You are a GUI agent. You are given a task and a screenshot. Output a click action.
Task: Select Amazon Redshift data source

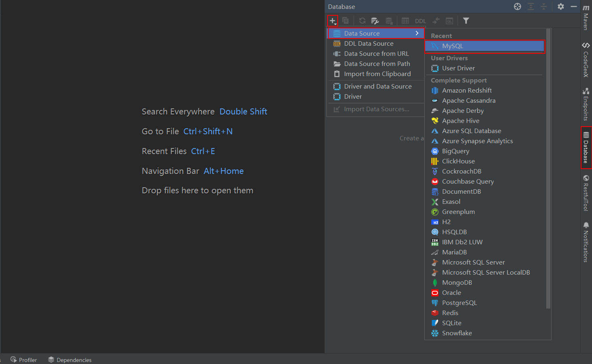pos(485,91)
